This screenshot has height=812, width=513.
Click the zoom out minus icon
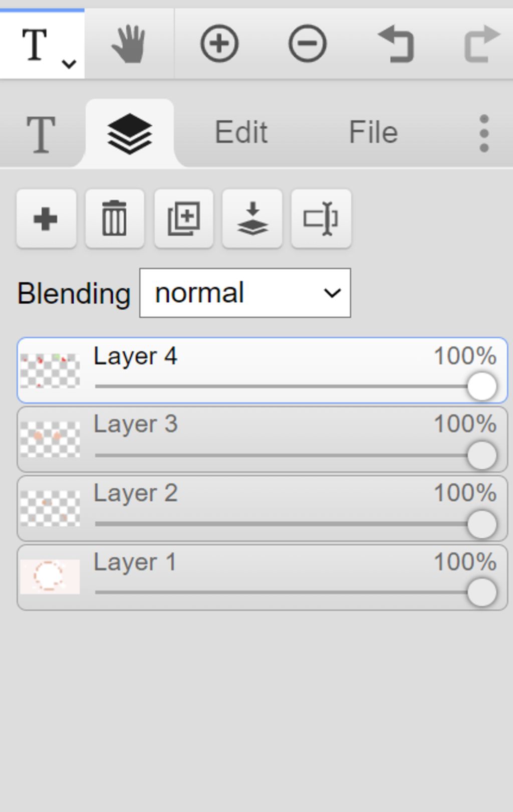pyautogui.click(x=307, y=44)
